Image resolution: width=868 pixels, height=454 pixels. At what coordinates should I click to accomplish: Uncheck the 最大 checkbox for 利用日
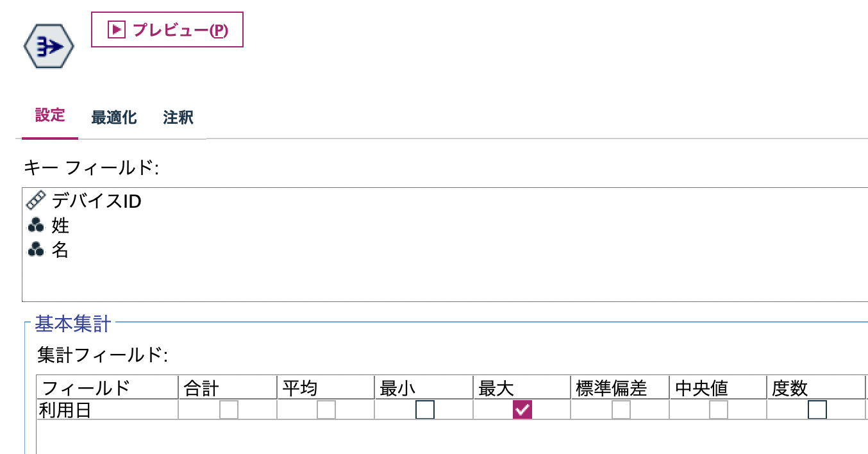(x=521, y=408)
